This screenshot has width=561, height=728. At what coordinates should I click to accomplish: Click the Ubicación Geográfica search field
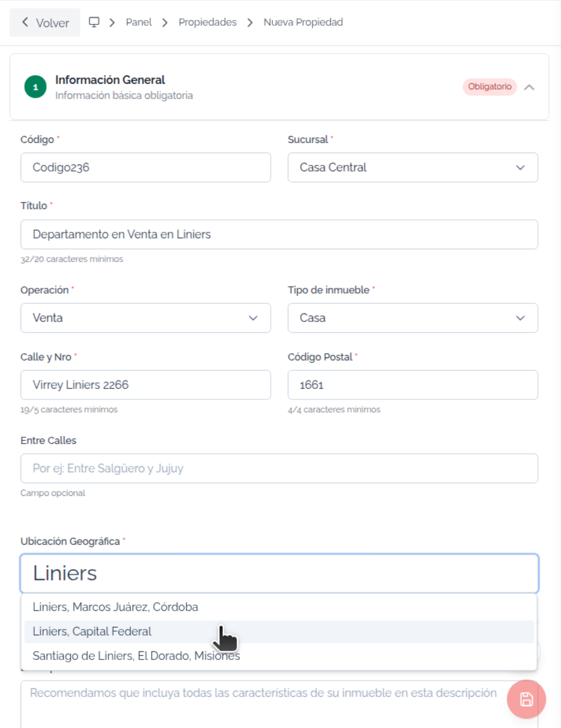[x=279, y=573]
